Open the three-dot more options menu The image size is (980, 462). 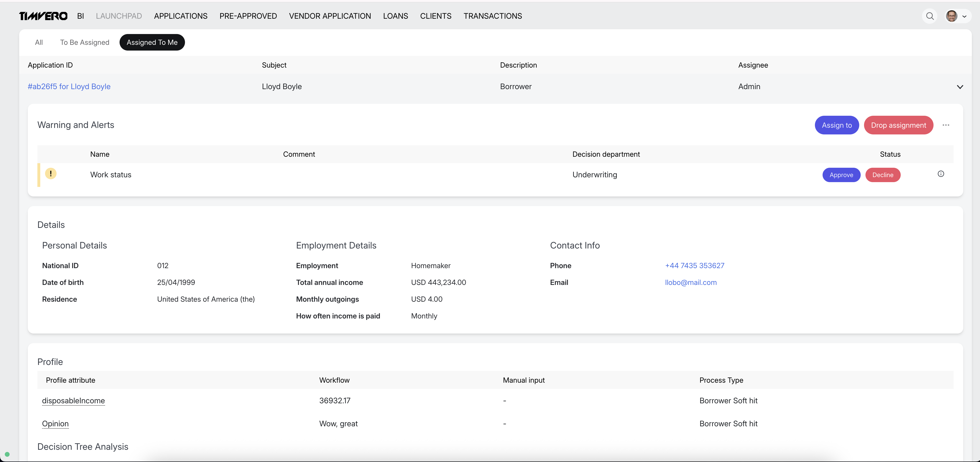pos(946,125)
